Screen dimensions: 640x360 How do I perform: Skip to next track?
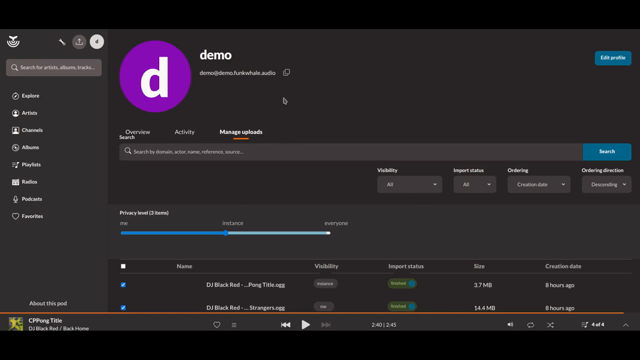click(326, 325)
